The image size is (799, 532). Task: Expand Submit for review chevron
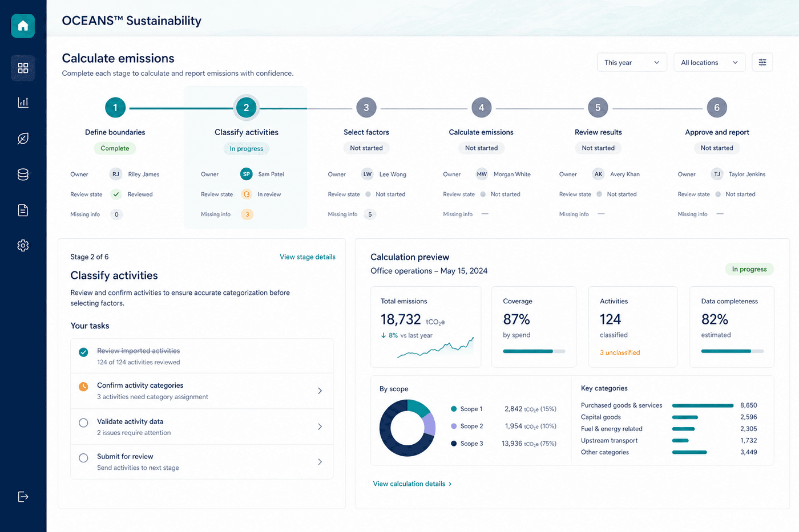(320, 462)
